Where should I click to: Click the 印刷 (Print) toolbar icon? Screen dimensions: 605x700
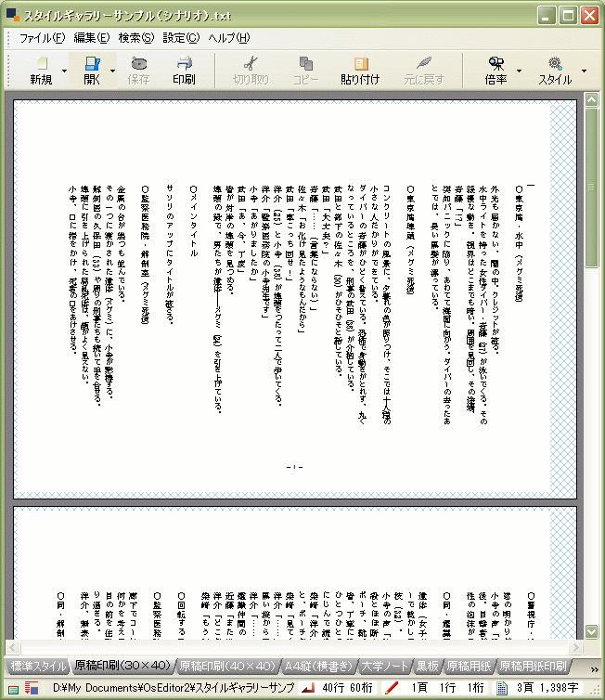click(185, 63)
